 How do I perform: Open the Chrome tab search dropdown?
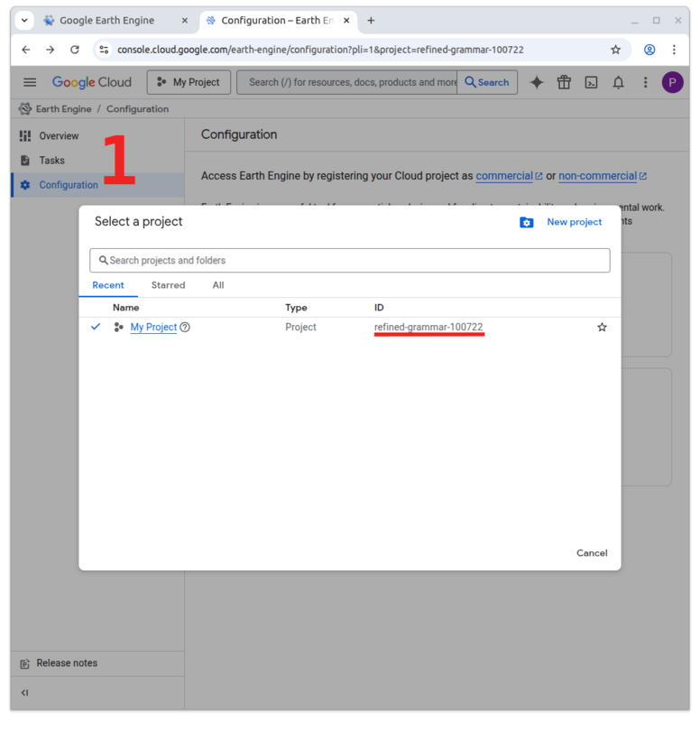tap(25, 20)
